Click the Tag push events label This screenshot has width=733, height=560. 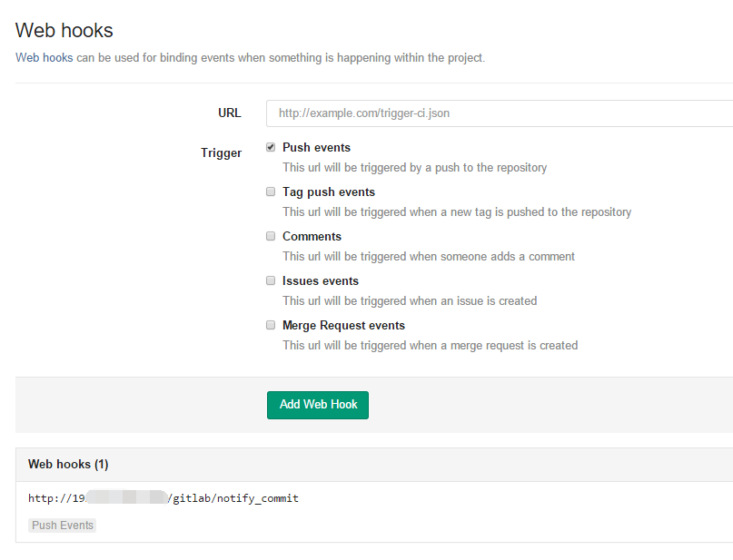329,192
